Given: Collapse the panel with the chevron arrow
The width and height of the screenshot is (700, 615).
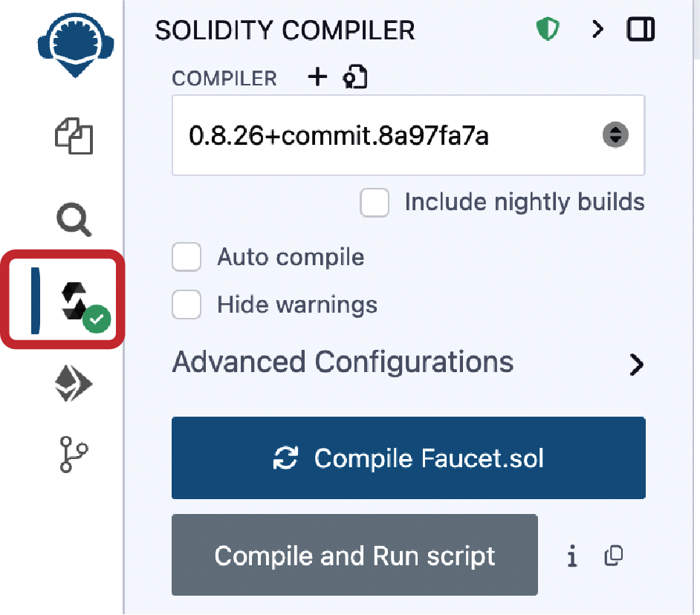Looking at the screenshot, I should (x=597, y=29).
